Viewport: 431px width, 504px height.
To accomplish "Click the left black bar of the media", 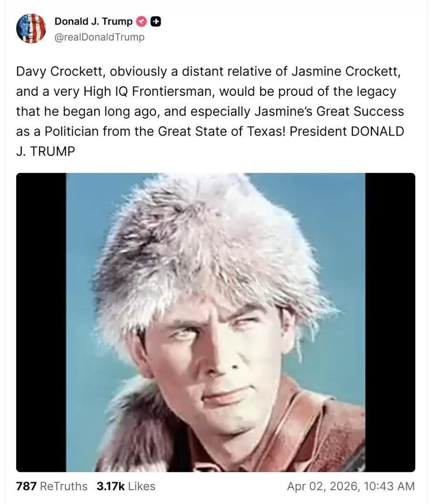I will [41, 323].
